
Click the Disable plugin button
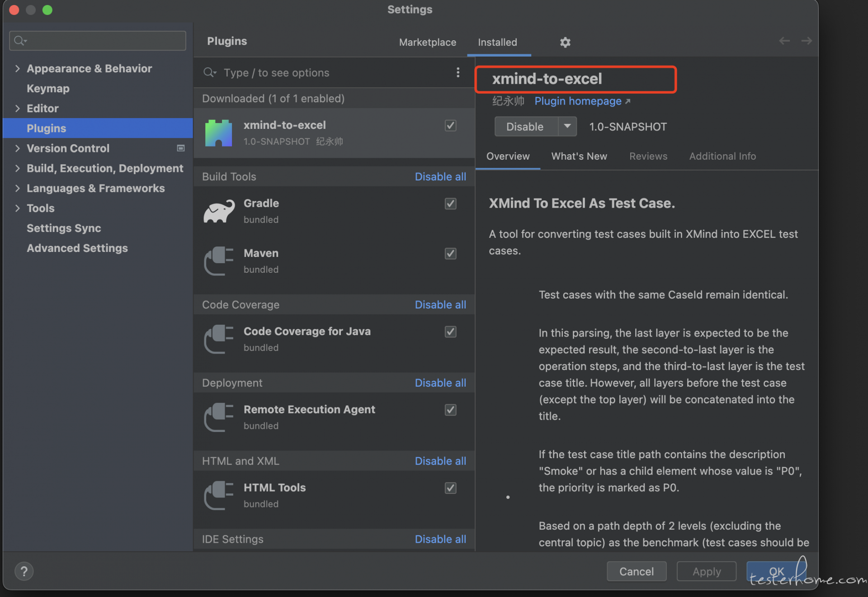click(x=526, y=126)
